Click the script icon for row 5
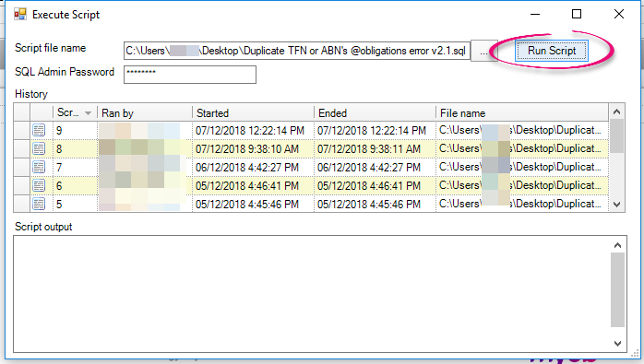The image size is (644, 364). pos(39,204)
